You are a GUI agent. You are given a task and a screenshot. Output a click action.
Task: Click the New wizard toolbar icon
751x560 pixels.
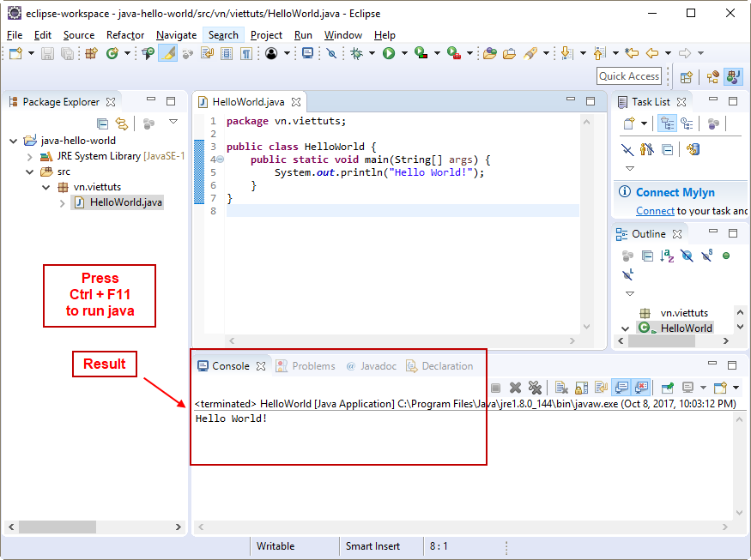point(15,53)
